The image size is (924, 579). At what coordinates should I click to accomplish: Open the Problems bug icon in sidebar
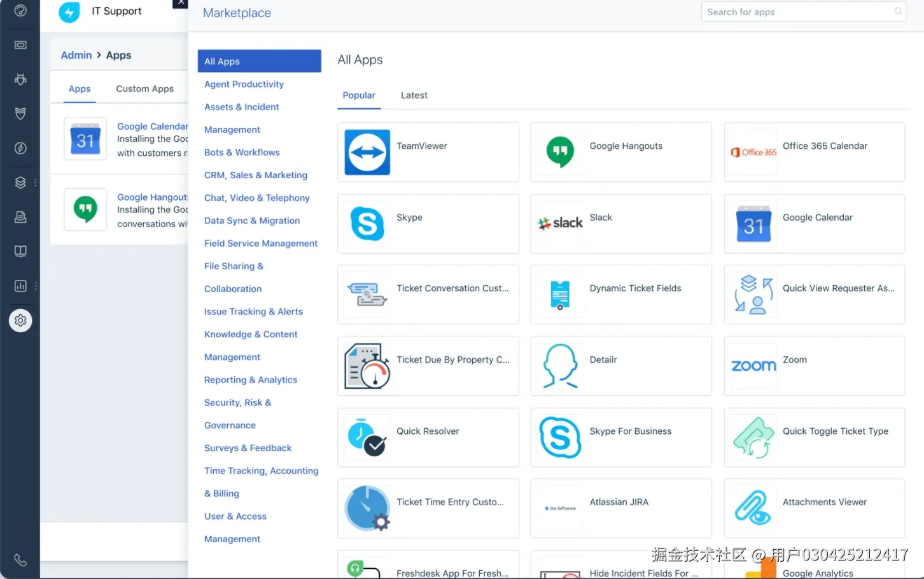point(20,79)
